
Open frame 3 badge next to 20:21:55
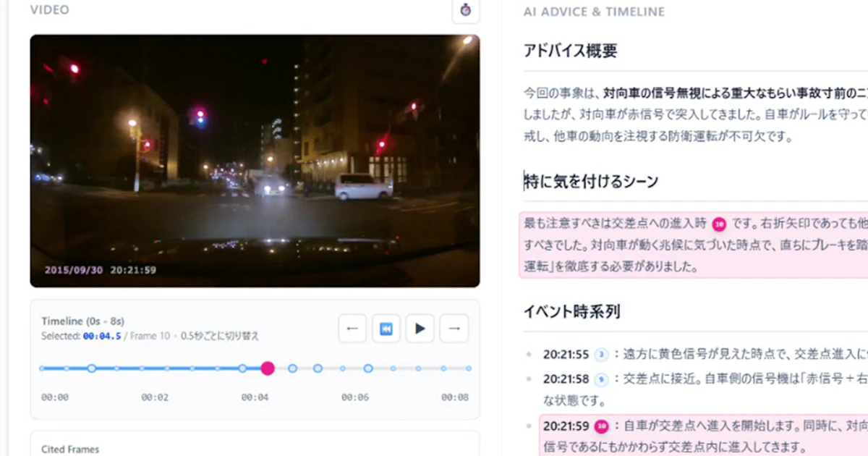pyautogui.click(x=602, y=355)
